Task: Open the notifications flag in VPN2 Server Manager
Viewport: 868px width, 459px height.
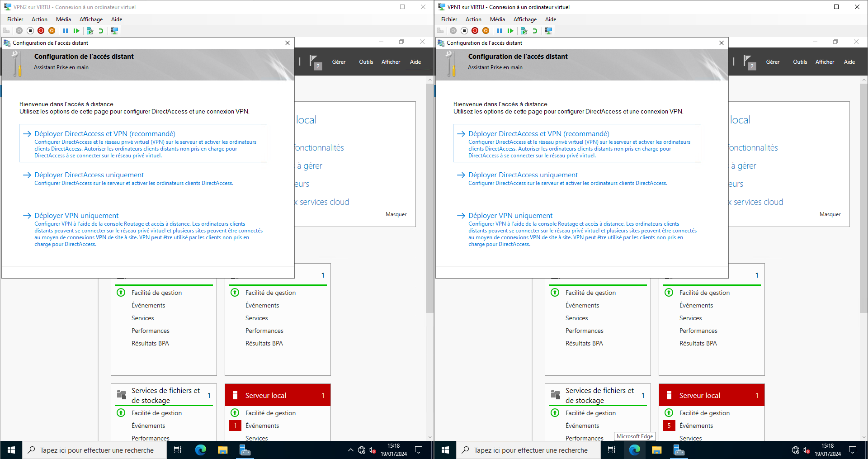Action: (x=315, y=62)
